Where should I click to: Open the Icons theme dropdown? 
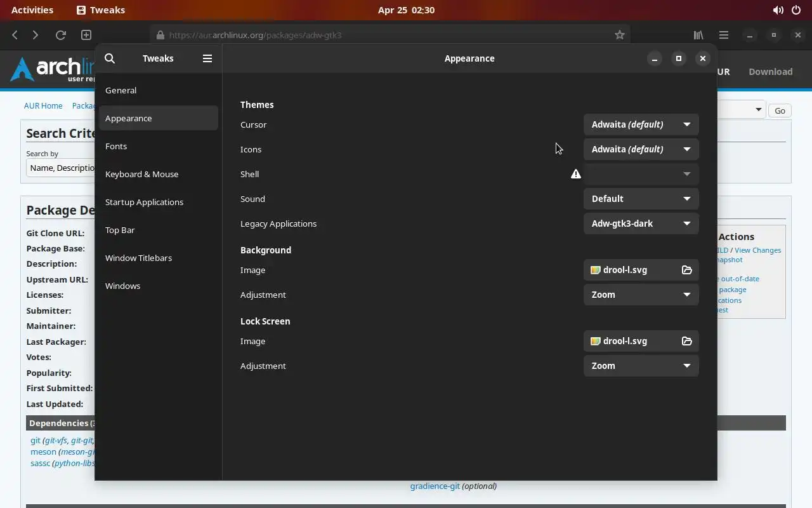pyautogui.click(x=641, y=149)
